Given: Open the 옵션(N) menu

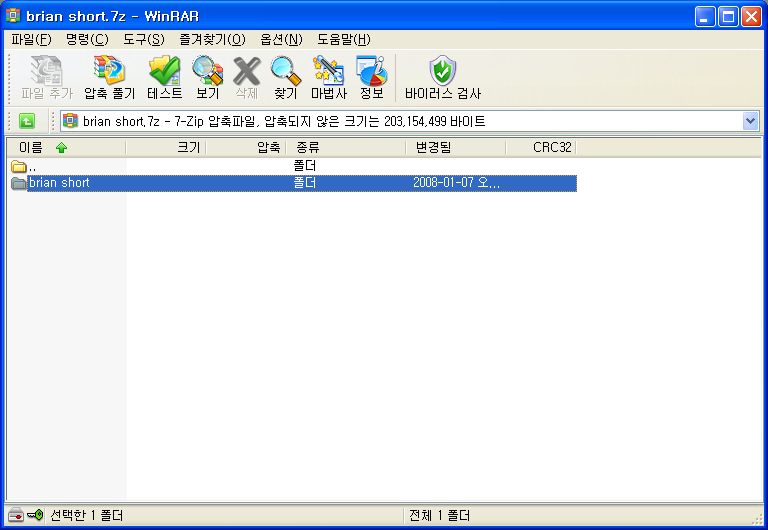Looking at the screenshot, I should click(281, 39).
